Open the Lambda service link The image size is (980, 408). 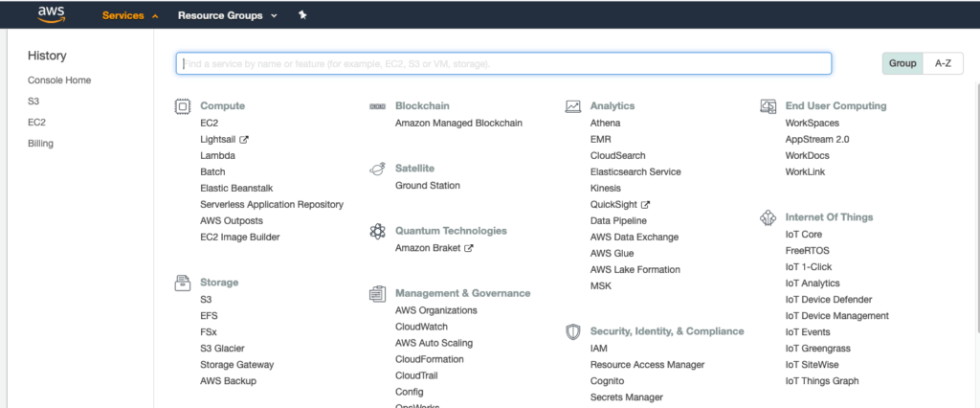[x=217, y=155]
